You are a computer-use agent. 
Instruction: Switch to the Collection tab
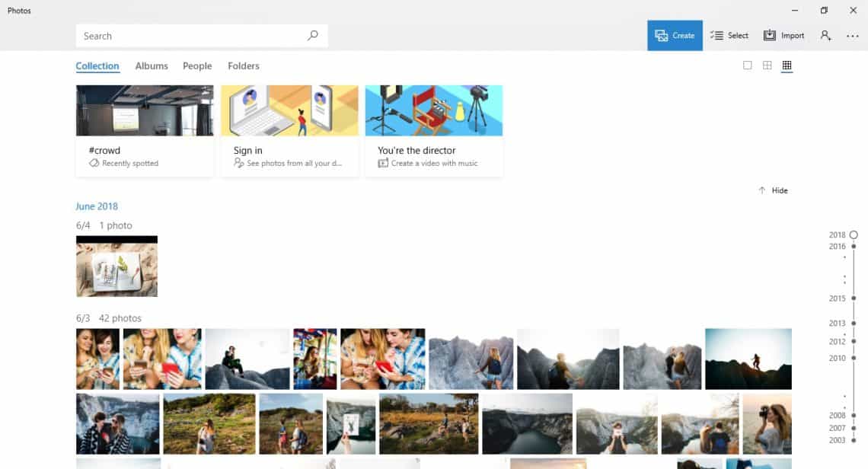(97, 66)
